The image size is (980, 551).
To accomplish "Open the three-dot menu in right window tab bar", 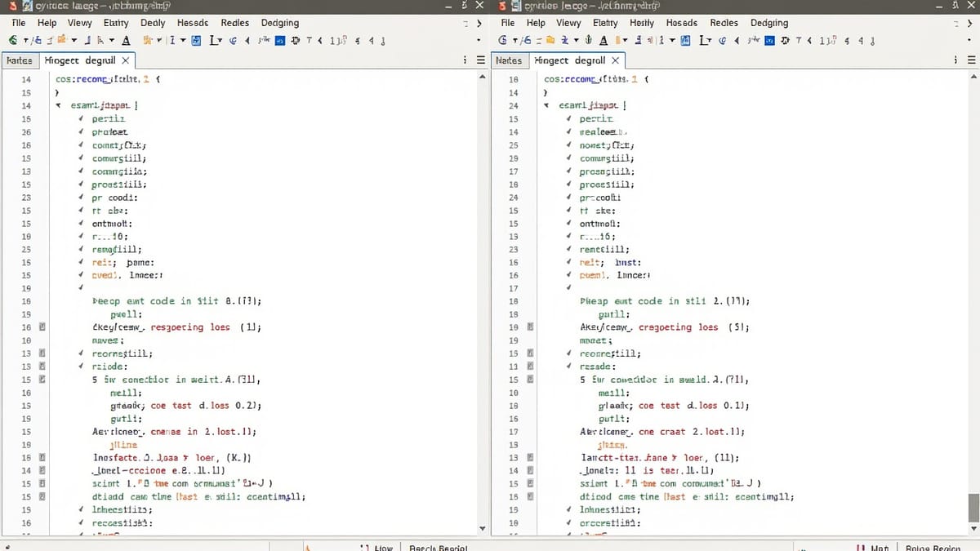I will click(x=955, y=60).
